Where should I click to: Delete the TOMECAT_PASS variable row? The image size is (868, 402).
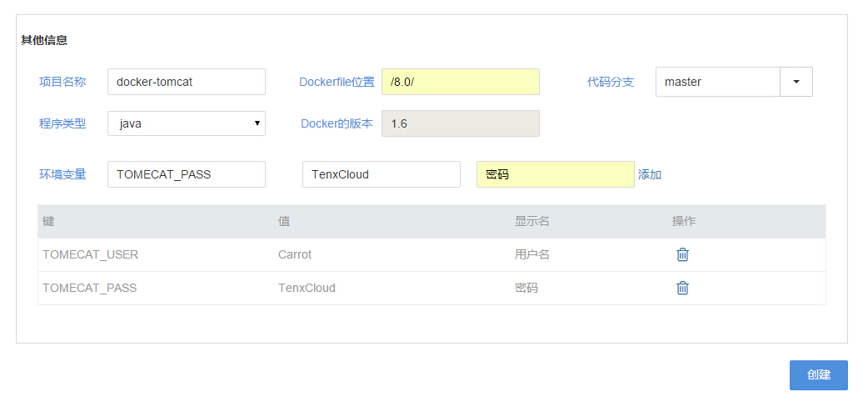tap(682, 288)
